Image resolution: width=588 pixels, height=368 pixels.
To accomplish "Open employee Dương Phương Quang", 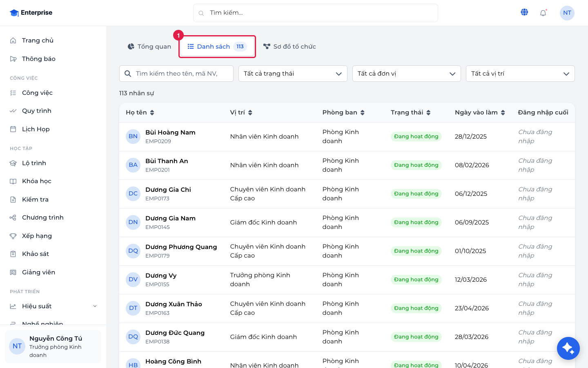I will pos(181,247).
